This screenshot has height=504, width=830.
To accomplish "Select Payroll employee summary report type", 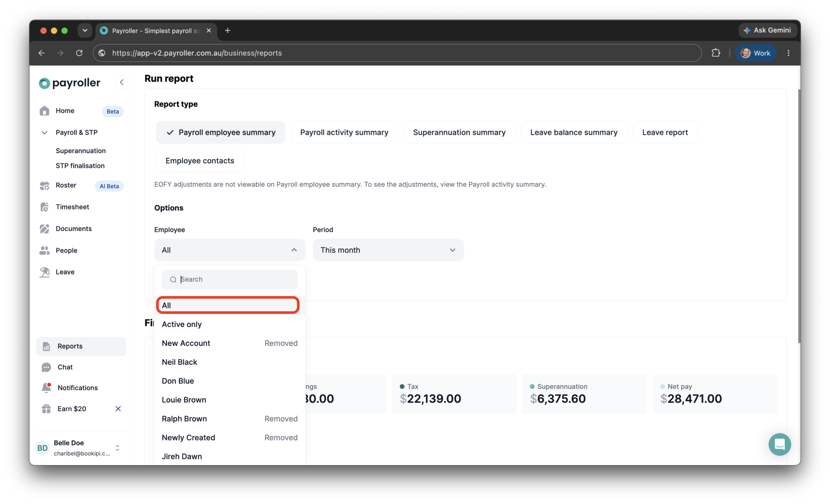I will pyautogui.click(x=220, y=132).
